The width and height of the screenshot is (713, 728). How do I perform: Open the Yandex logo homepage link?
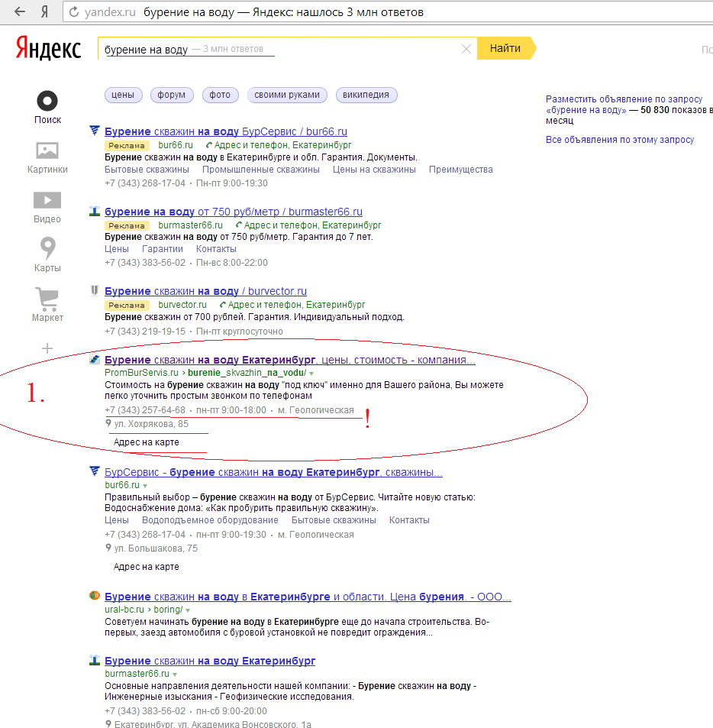[48, 48]
